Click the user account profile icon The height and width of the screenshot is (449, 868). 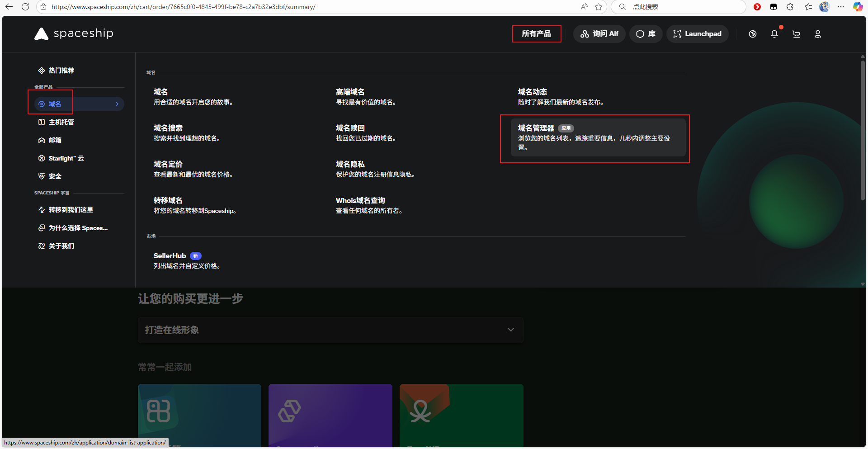coord(817,34)
